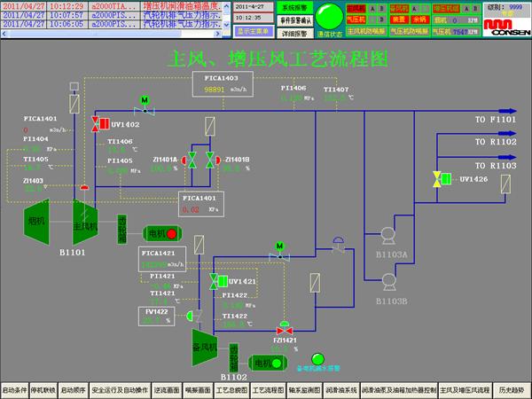Open 安全运行及自动操作 screen

point(120,390)
